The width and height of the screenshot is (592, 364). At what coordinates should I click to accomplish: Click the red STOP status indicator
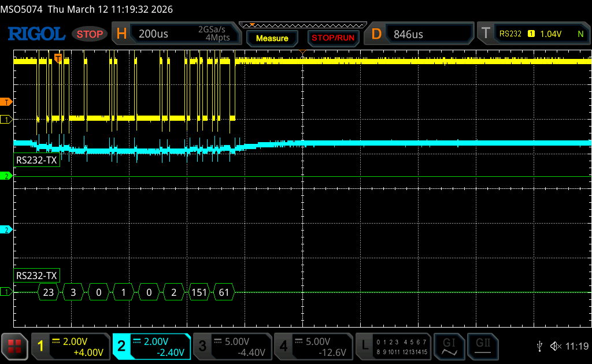pyautogui.click(x=90, y=34)
